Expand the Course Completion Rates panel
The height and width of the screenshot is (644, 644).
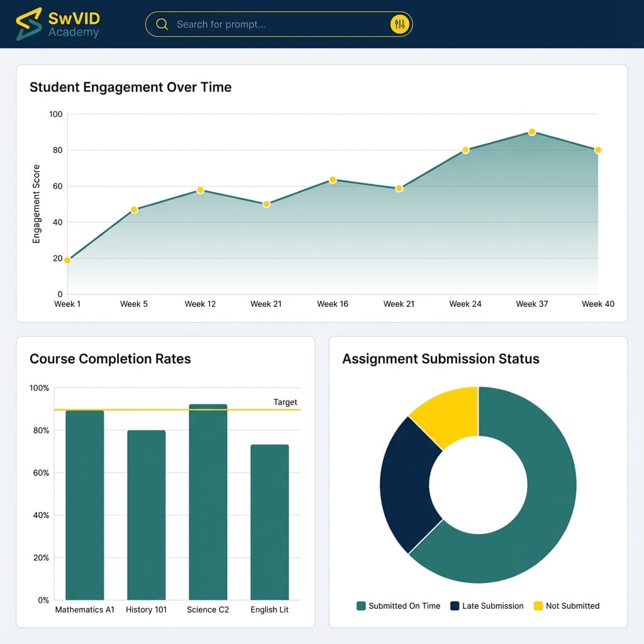(x=109, y=358)
